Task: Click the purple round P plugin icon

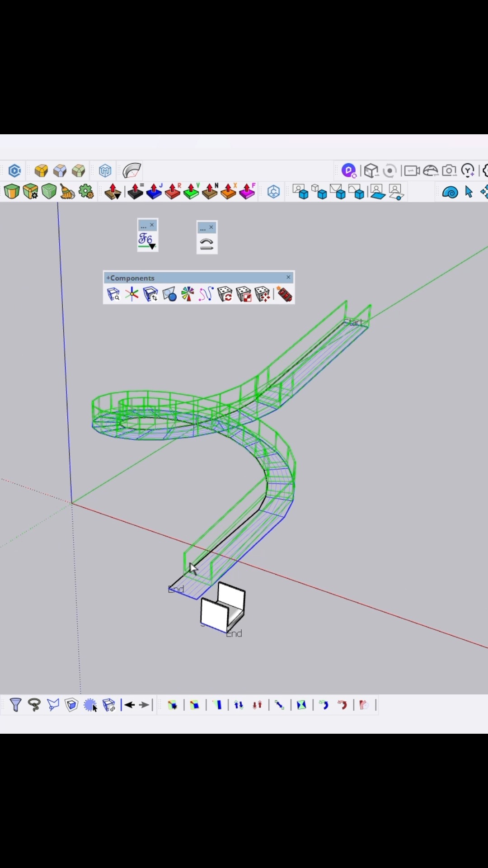Action: 349,171
